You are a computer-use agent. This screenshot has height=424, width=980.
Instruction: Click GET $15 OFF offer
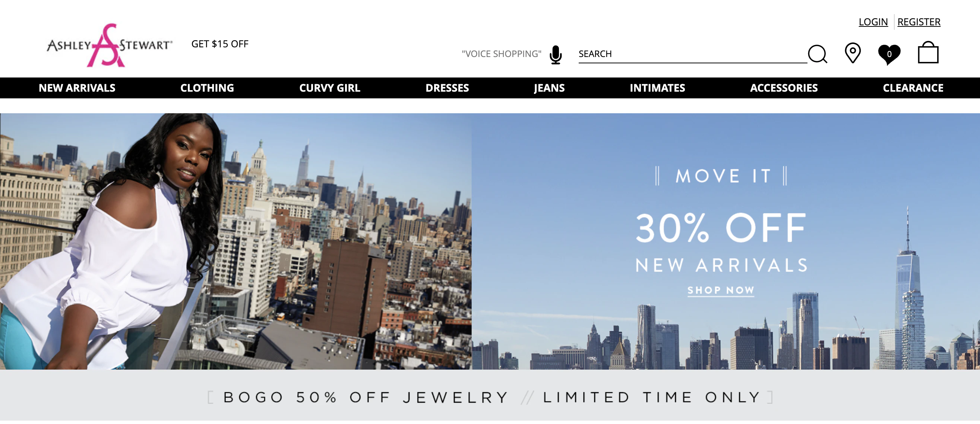click(220, 44)
